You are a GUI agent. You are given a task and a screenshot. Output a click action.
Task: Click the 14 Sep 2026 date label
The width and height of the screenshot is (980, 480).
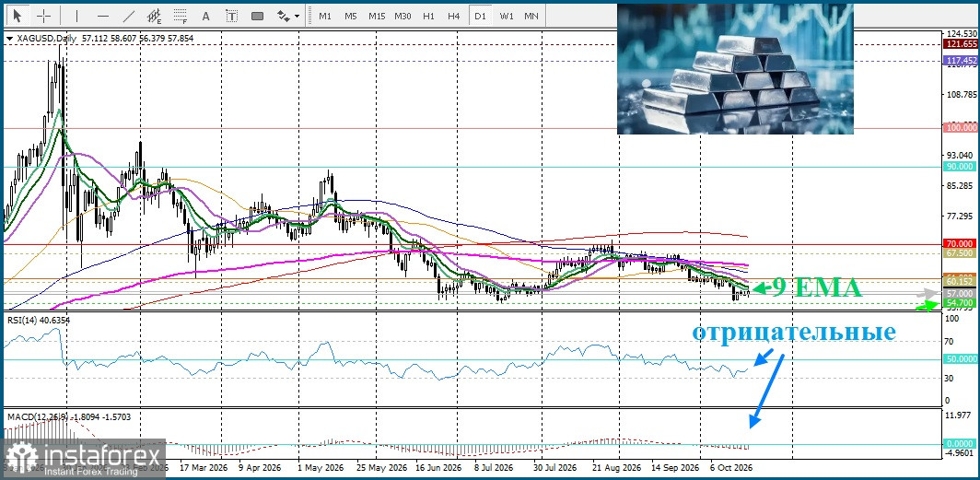tap(675, 467)
